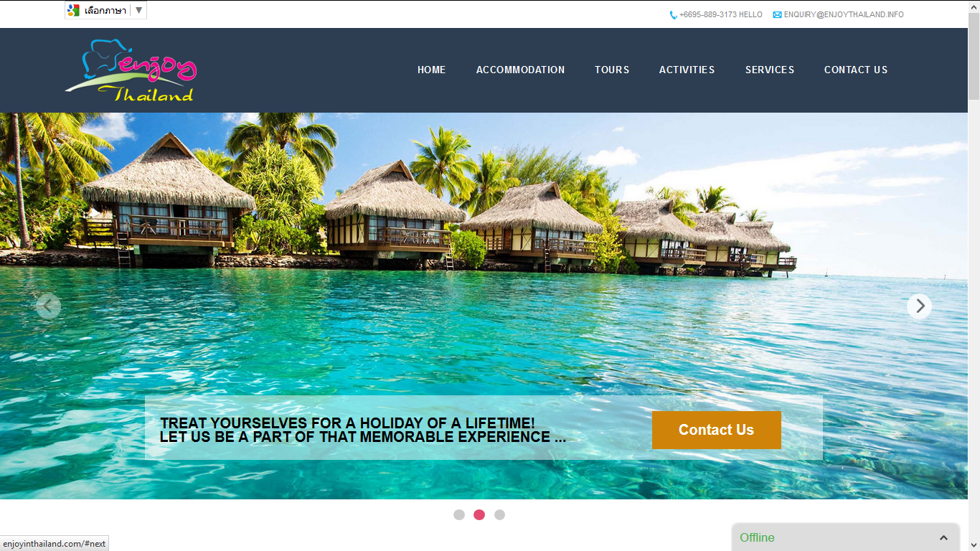Open the Services menu item
980x551 pixels.
coord(770,70)
